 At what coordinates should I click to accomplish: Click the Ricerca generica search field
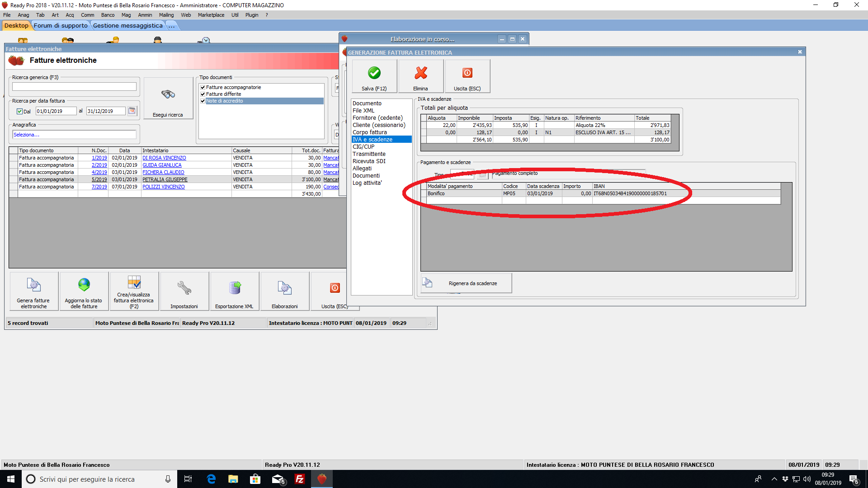tap(74, 86)
